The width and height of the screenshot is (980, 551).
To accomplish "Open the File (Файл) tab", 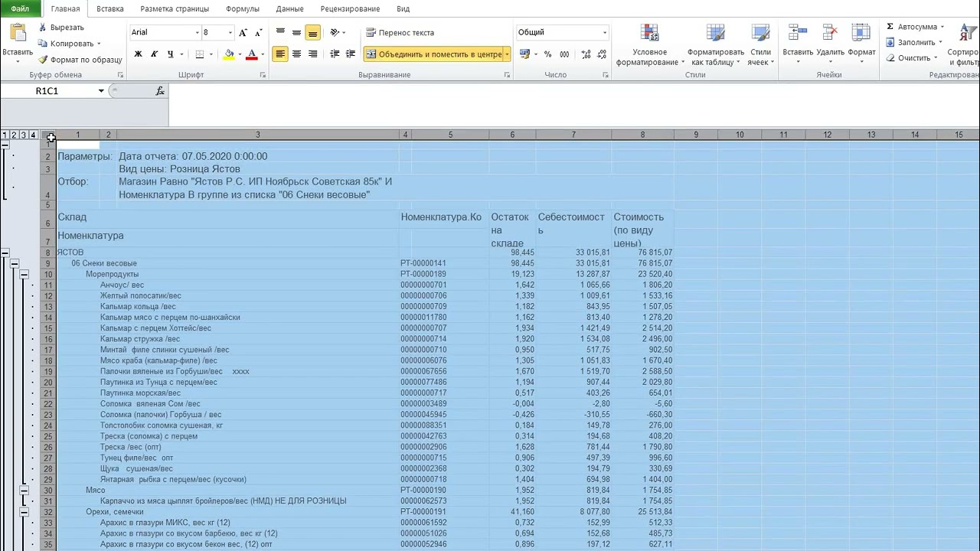I will pos(20,8).
